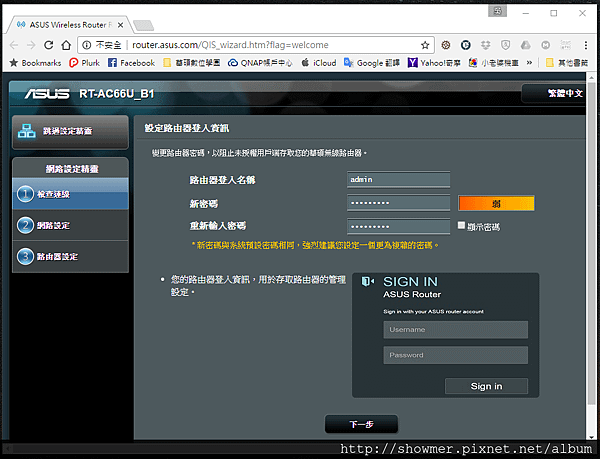The height and width of the screenshot is (459, 600).
Task: Click the 下一步 next button
Action: pos(361,424)
